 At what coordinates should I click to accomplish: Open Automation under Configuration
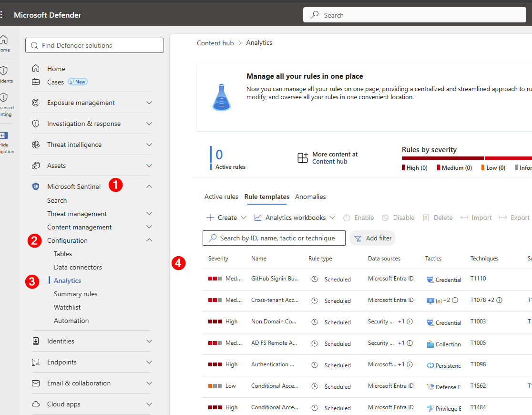[x=71, y=321]
